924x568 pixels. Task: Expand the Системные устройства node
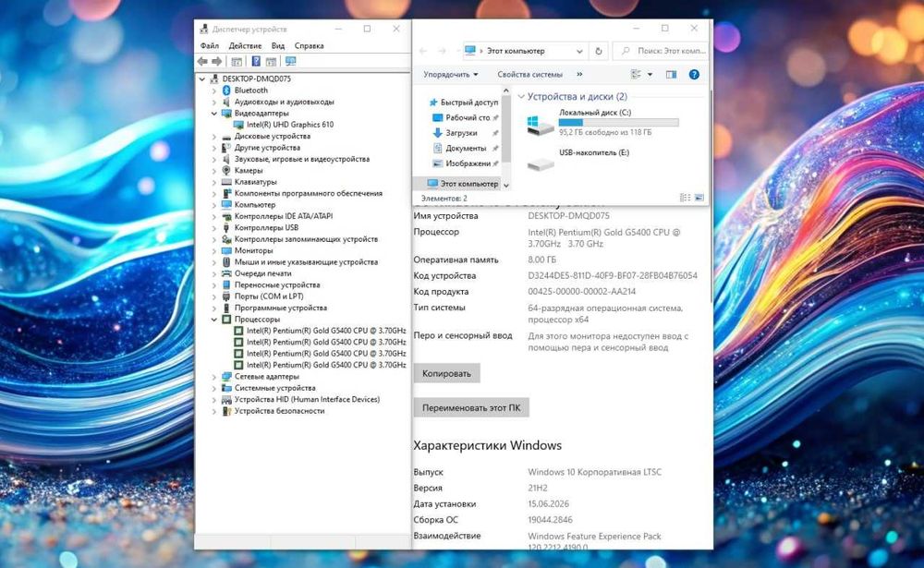click(214, 388)
